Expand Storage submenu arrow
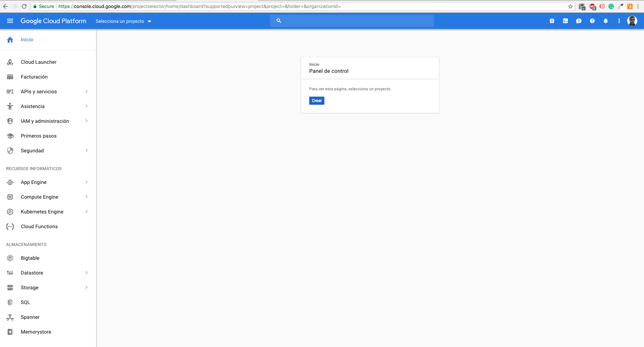The width and height of the screenshot is (644, 347). pyautogui.click(x=87, y=287)
